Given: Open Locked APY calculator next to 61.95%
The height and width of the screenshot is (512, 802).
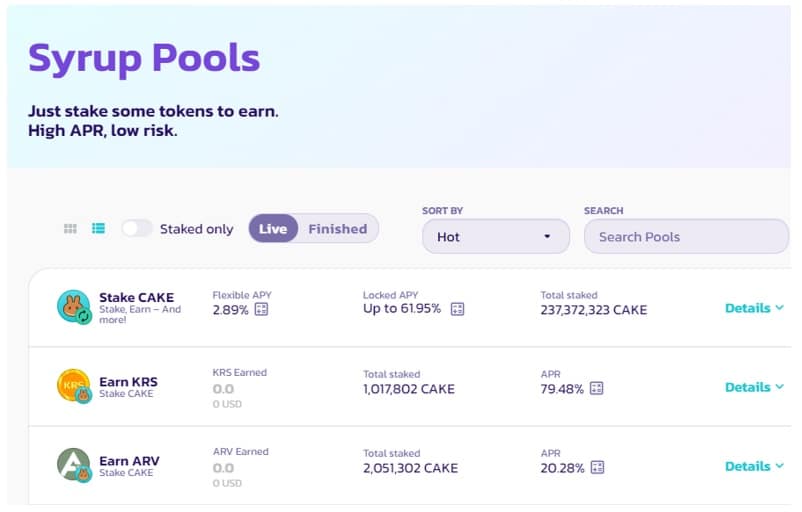Looking at the screenshot, I should [457, 309].
